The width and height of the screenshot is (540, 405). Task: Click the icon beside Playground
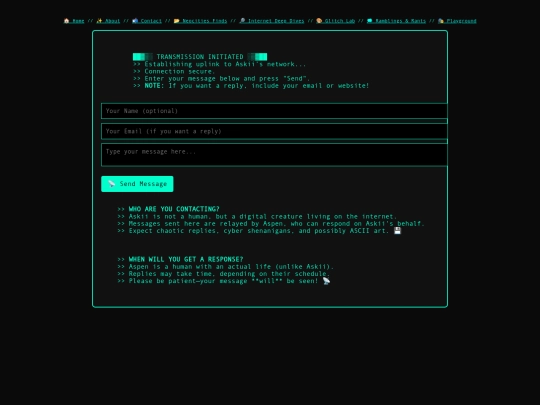pos(441,21)
